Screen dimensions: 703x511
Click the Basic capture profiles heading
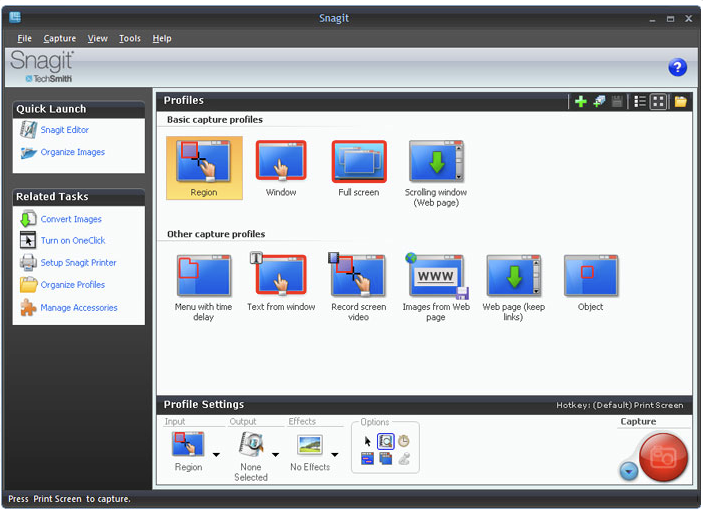[x=215, y=120]
